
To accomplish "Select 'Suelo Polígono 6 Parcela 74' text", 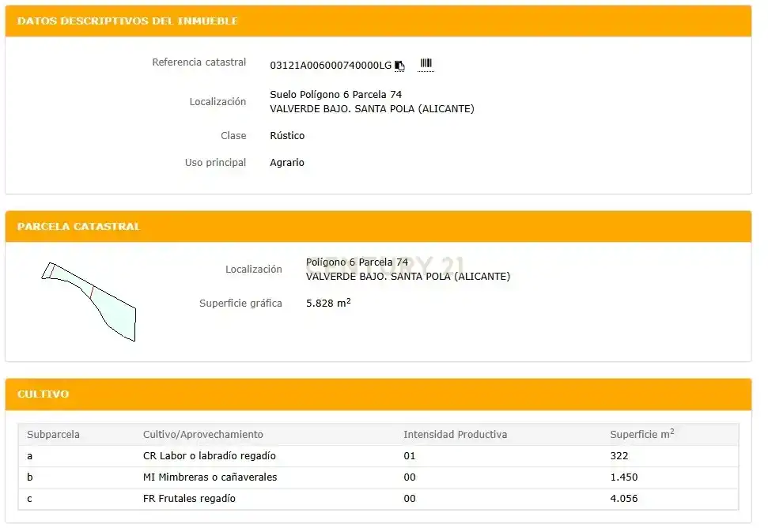I will point(336,94).
